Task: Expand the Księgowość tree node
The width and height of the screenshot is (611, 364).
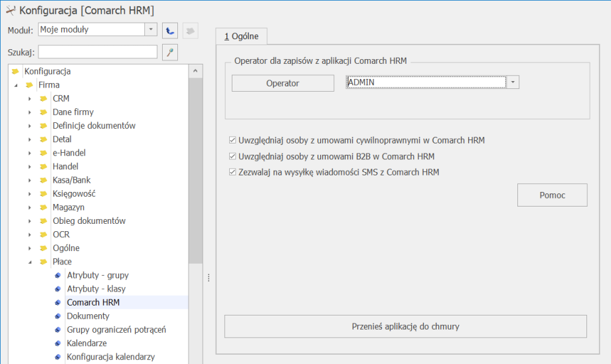Action: click(x=30, y=194)
